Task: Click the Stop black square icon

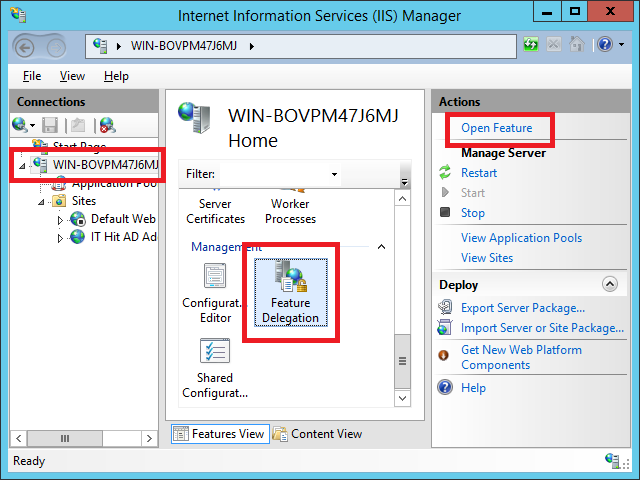Action: [445, 212]
